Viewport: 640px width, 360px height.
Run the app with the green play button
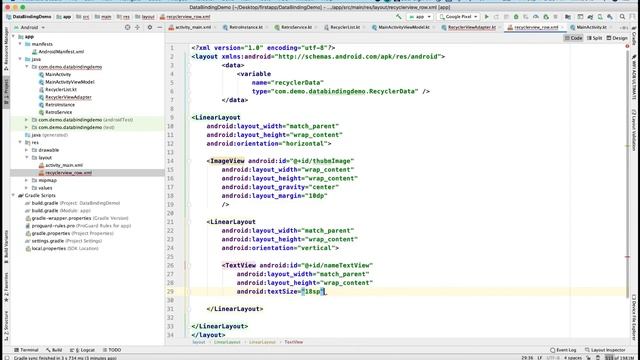coord(487,17)
